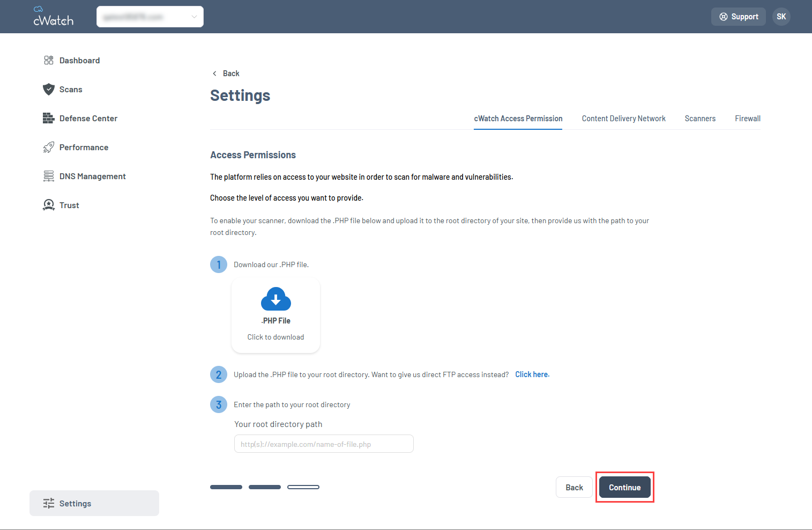Image resolution: width=812 pixels, height=530 pixels.
Task: Click the DNS Management server icon
Action: pos(49,176)
